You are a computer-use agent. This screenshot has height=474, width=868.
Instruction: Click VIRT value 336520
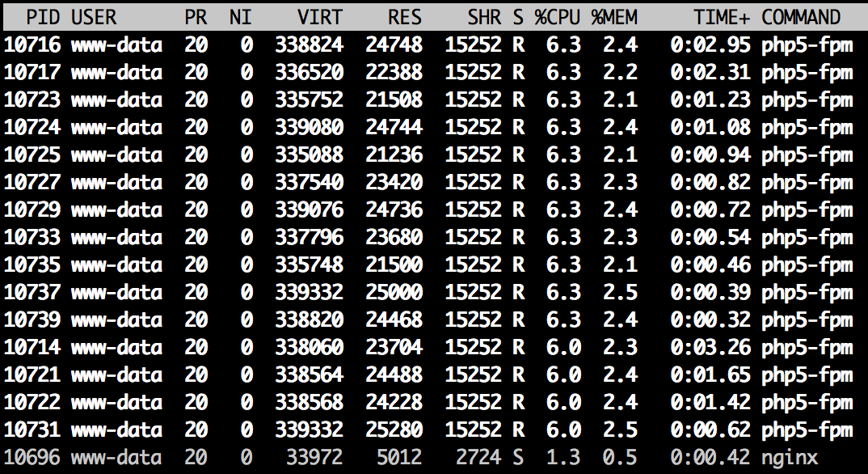(309, 73)
